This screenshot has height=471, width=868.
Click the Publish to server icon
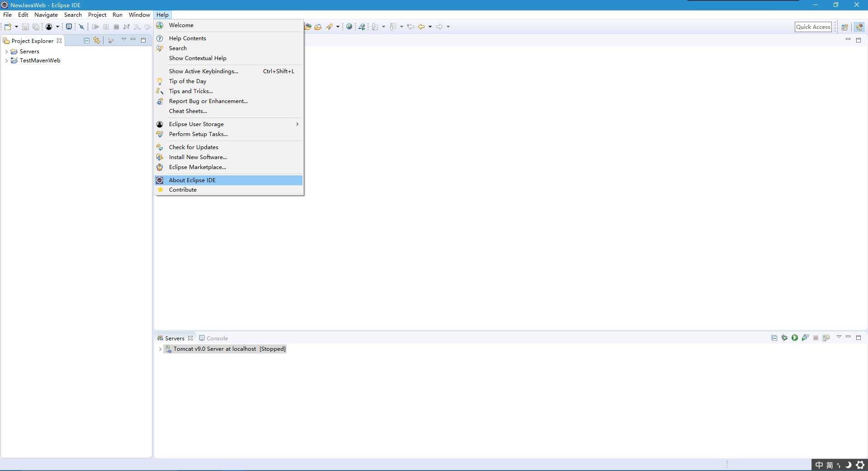pyautogui.click(x=826, y=338)
